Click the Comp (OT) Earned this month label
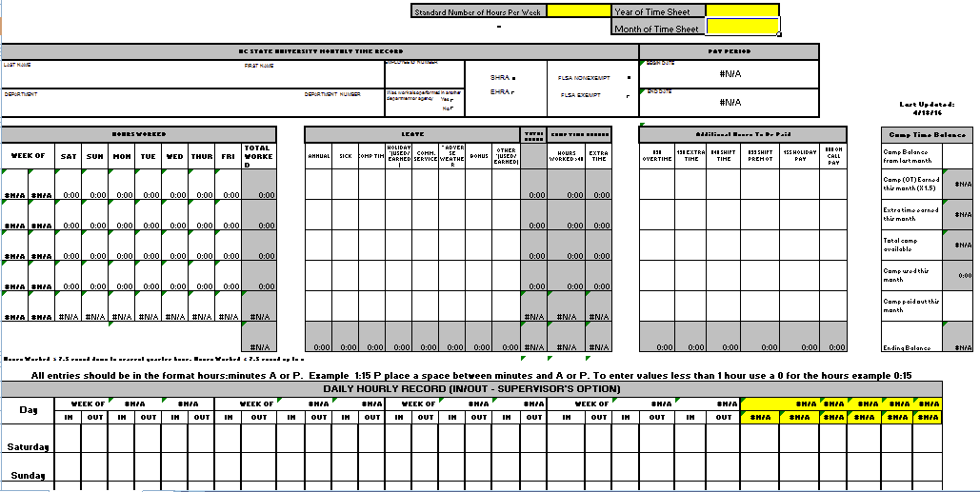The image size is (980, 492). tap(911, 185)
